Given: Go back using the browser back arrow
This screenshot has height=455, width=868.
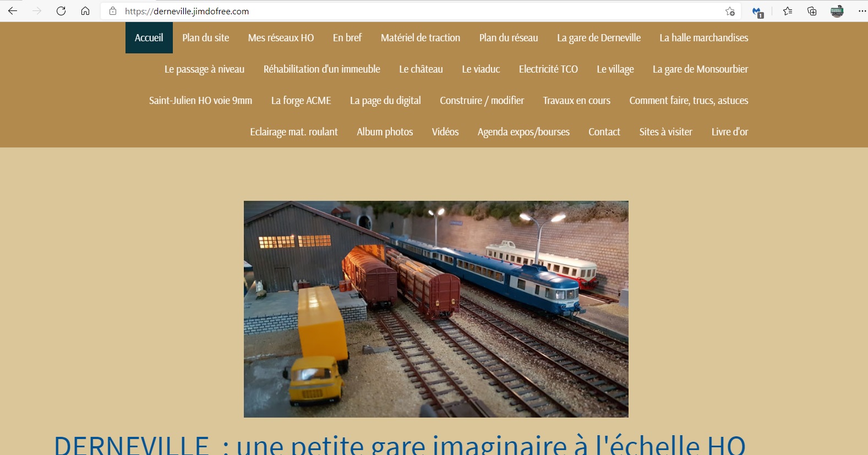Looking at the screenshot, I should pos(13,11).
